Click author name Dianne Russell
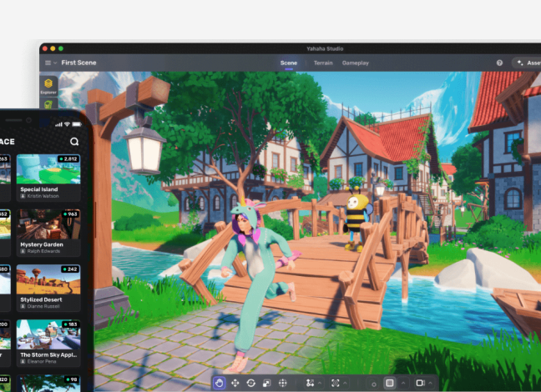This screenshot has height=392, width=541. click(x=43, y=306)
